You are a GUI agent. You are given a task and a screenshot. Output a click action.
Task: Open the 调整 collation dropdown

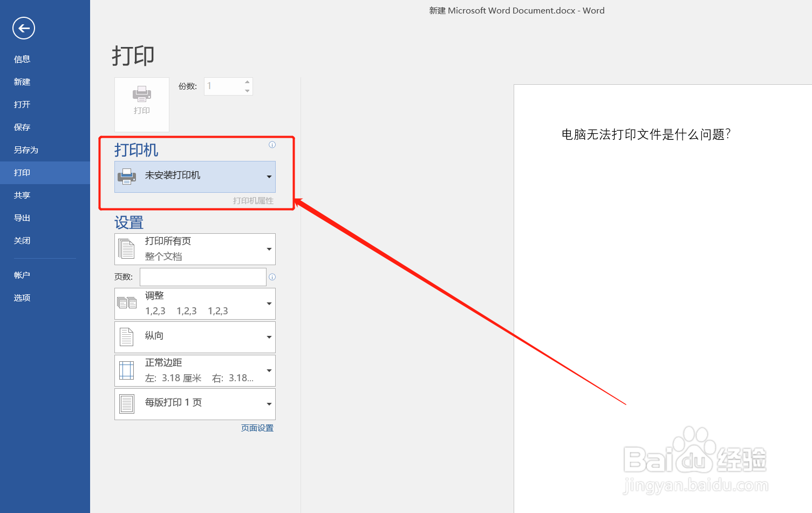point(195,303)
